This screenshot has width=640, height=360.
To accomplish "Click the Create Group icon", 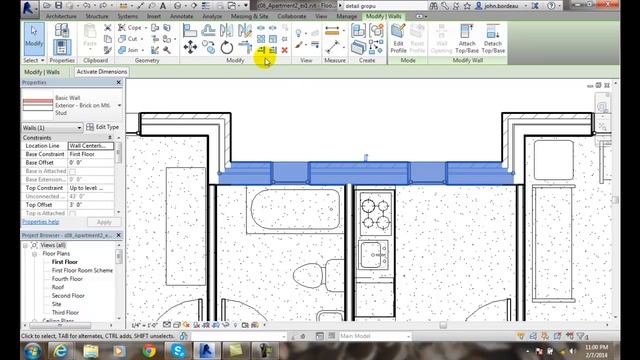I will pos(376,31).
